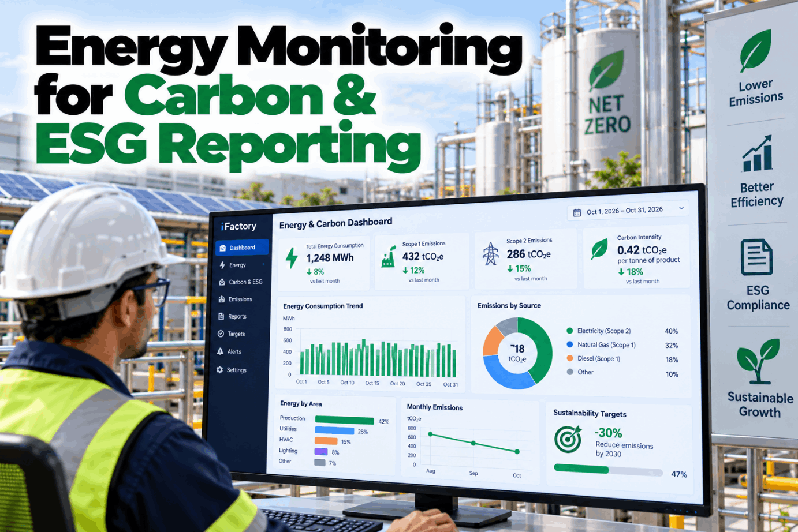This screenshot has height=532, width=798.
Task: Click the power tower Scope 2 icon
Action: (x=491, y=253)
